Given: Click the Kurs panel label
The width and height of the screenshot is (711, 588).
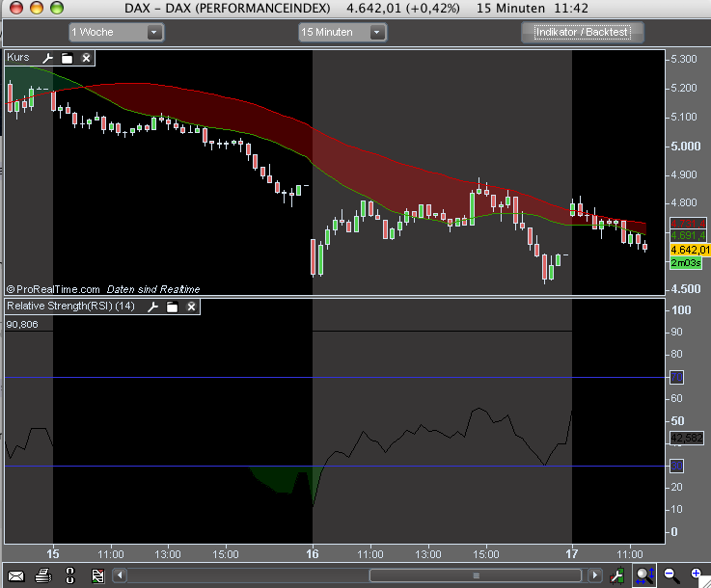Looking at the screenshot, I should click(x=18, y=58).
